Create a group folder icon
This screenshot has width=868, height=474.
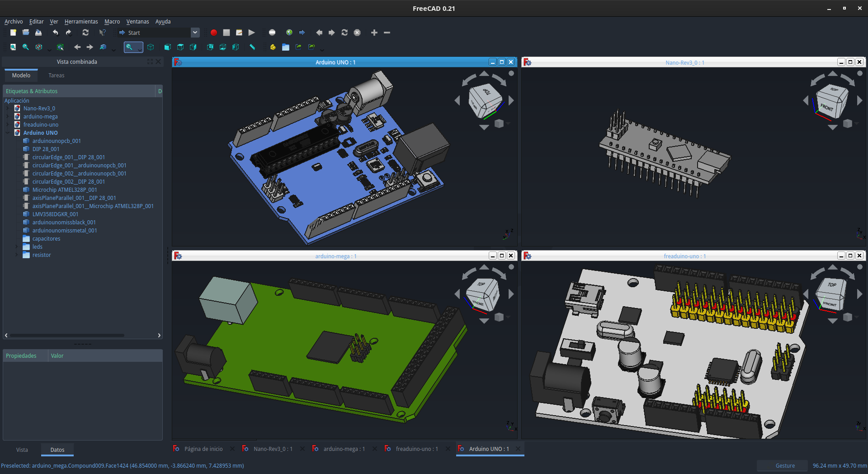(x=286, y=47)
